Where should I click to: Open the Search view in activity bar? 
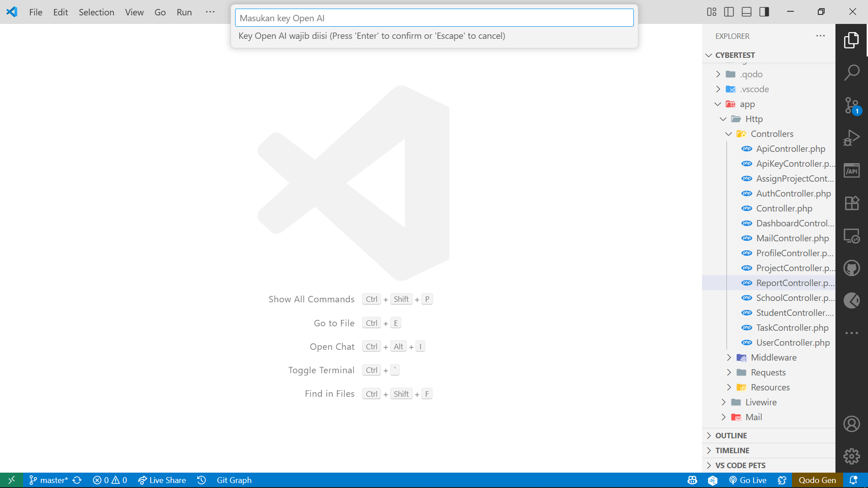click(x=852, y=73)
